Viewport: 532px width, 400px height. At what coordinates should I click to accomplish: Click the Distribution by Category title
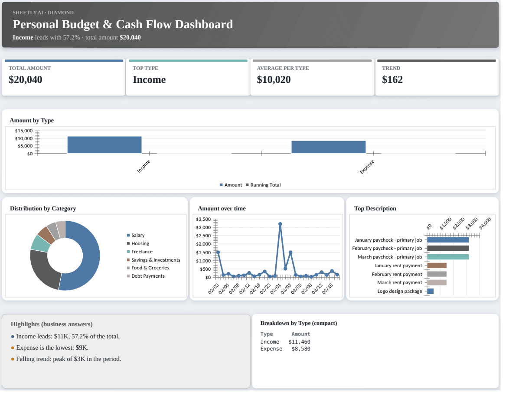click(x=43, y=208)
